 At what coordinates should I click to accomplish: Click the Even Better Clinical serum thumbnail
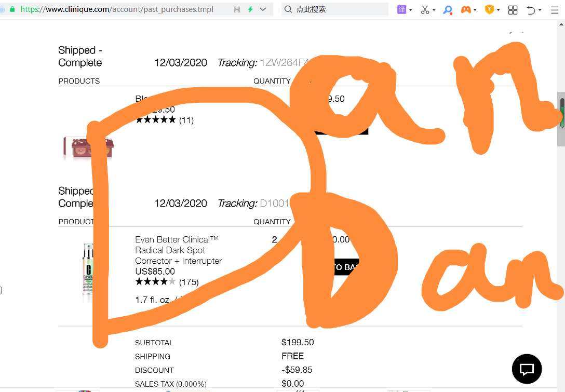(x=88, y=269)
